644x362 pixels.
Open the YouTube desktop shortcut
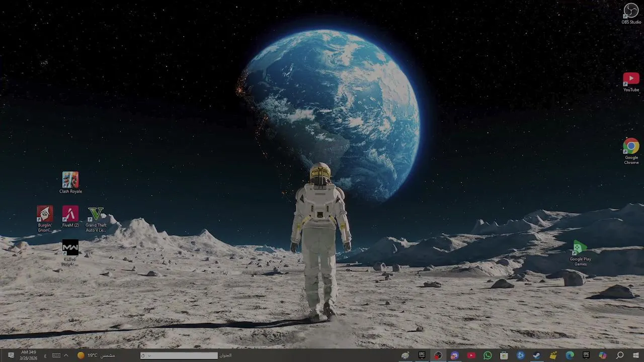click(x=631, y=82)
